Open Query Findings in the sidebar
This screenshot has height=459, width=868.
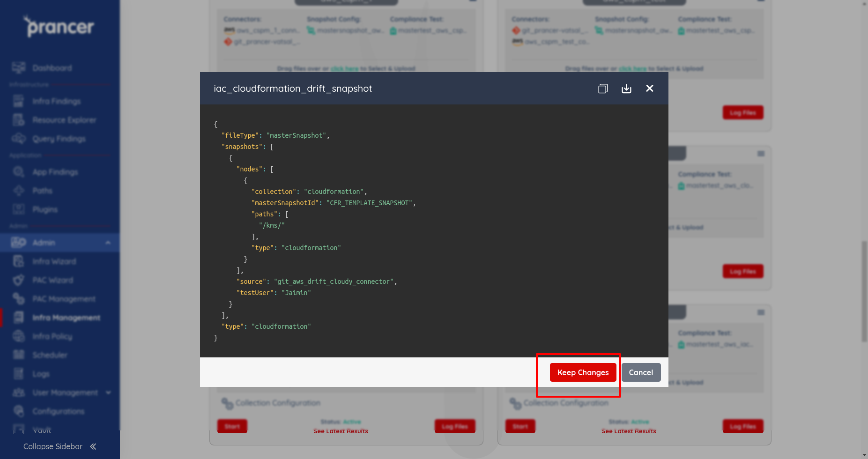[59, 139]
